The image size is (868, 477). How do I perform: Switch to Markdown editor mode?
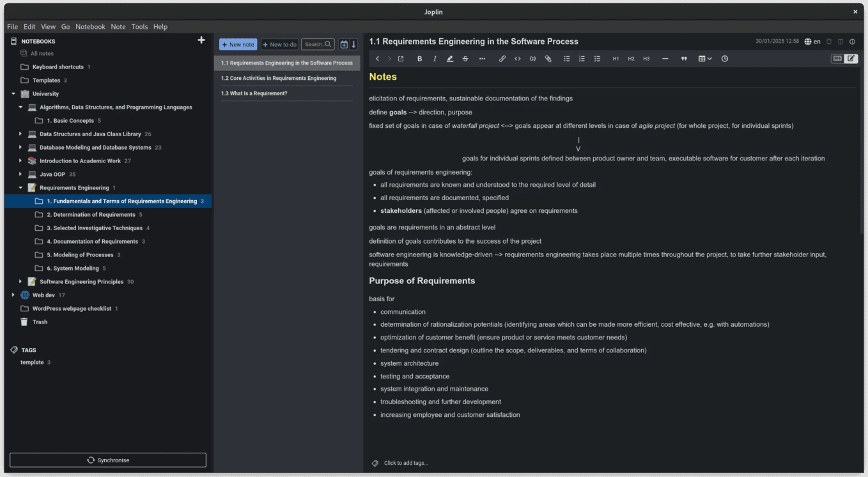pyautogui.click(x=837, y=59)
